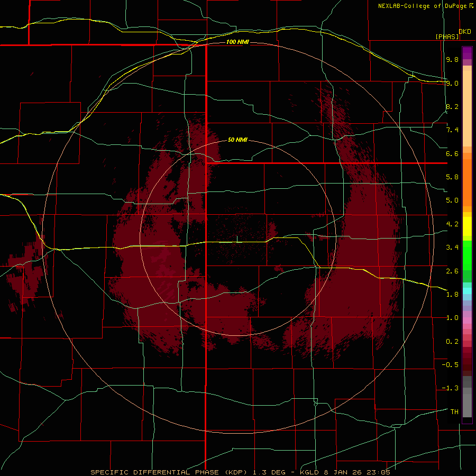
Task: Click the 50 NMI range ring label
Action: (x=237, y=140)
